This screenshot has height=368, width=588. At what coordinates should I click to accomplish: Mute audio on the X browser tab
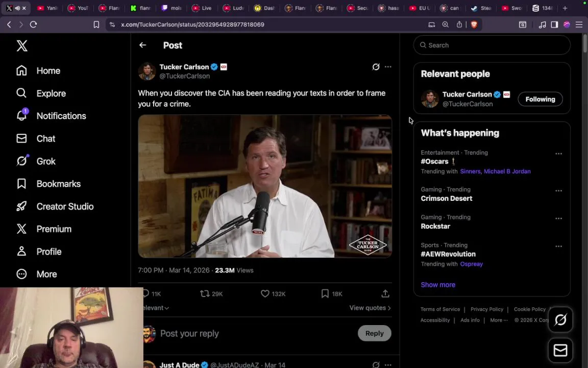(x=17, y=8)
